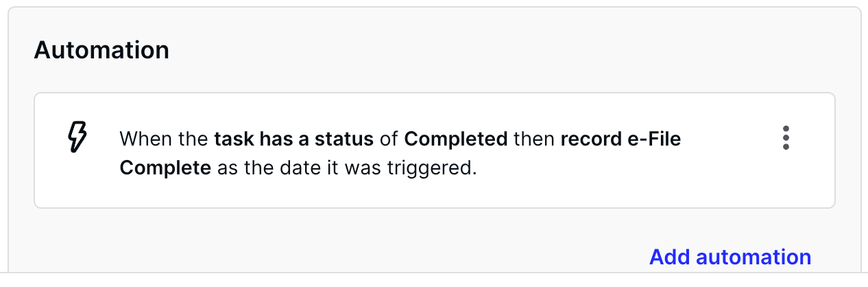Click the word 'Add' in the Add automation link

[669, 257]
